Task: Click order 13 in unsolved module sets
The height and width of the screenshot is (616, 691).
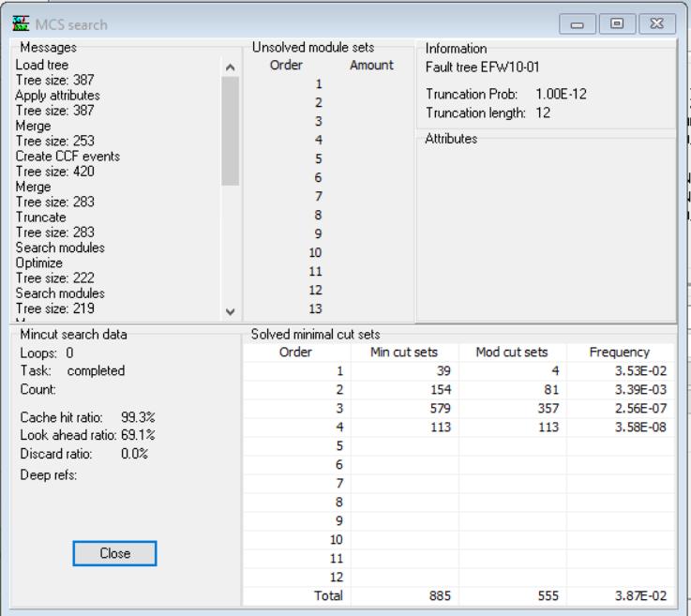Action: 316,308
